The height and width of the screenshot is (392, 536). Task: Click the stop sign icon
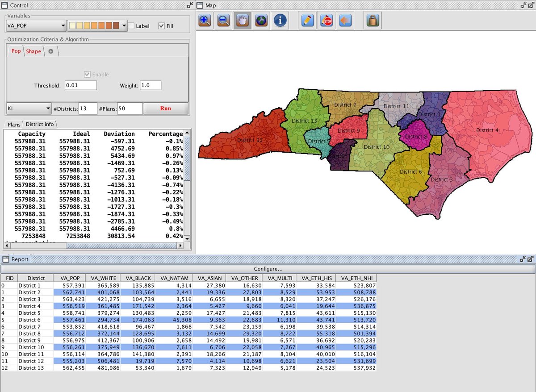pyautogui.click(x=327, y=20)
